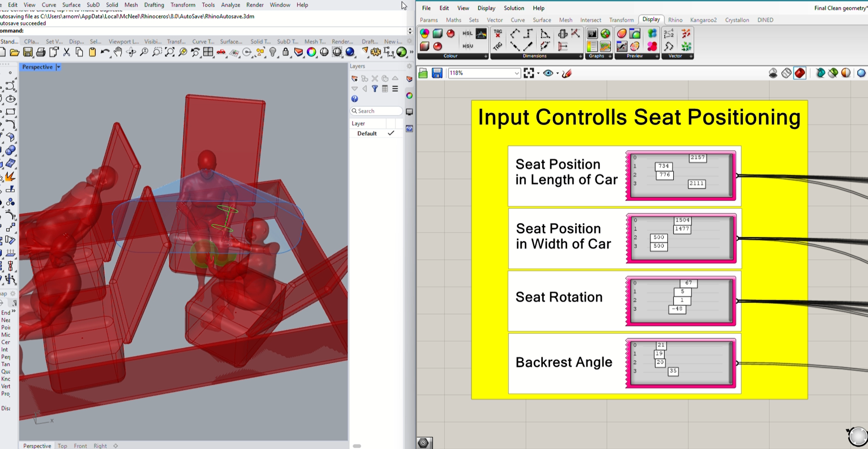The height and width of the screenshot is (449, 868).
Task: Click the Grasshopper Open document folder icon
Action: (x=423, y=73)
